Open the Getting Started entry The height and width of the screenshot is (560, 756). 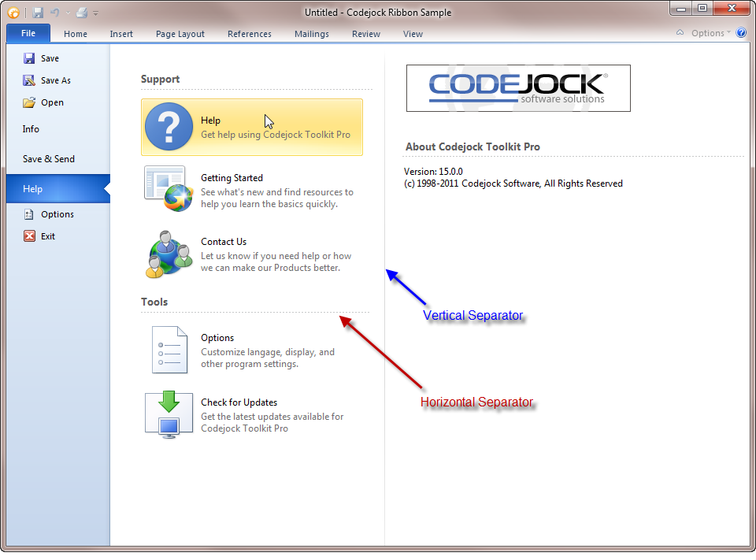tap(252, 190)
